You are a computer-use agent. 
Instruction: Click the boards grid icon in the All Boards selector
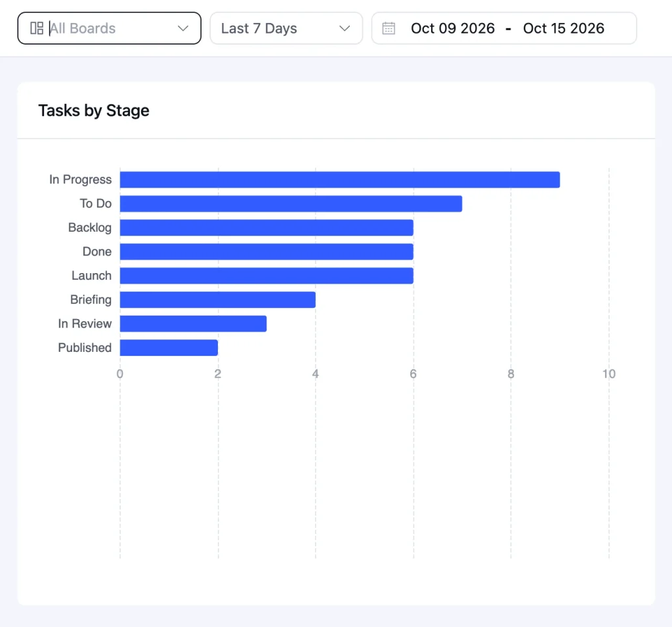(x=37, y=28)
